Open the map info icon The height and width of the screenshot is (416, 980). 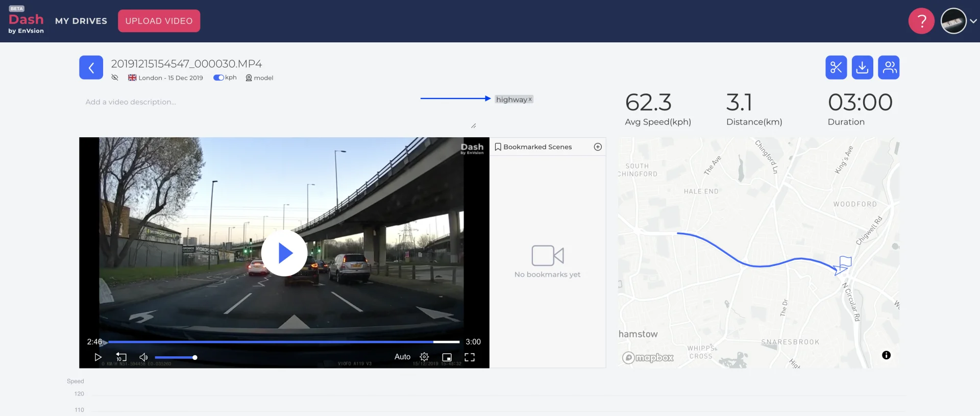pos(886,355)
